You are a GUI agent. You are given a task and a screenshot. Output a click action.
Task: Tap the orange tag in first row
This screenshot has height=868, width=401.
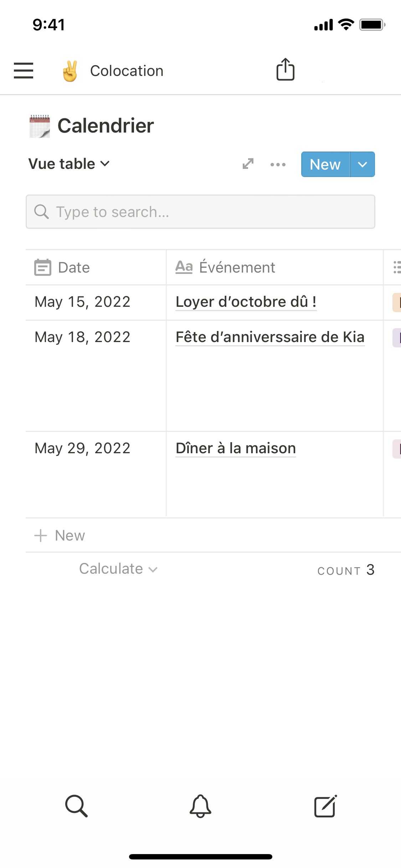[x=397, y=303]
